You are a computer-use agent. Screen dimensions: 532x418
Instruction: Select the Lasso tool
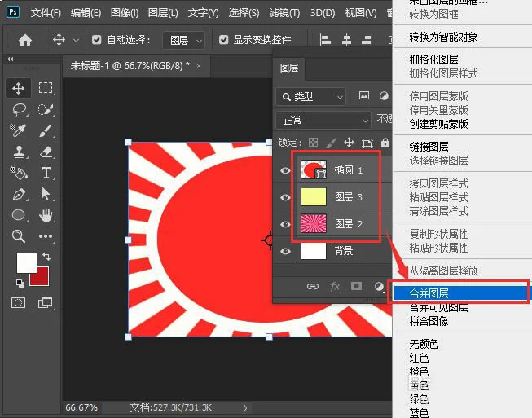pyautogui.click(x=19, y=109)
